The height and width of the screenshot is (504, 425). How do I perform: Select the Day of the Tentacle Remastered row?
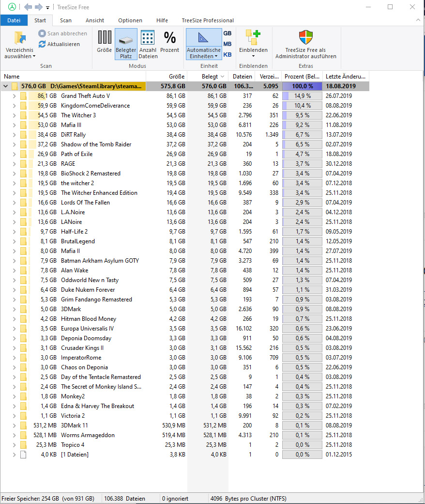coord(185,377)
